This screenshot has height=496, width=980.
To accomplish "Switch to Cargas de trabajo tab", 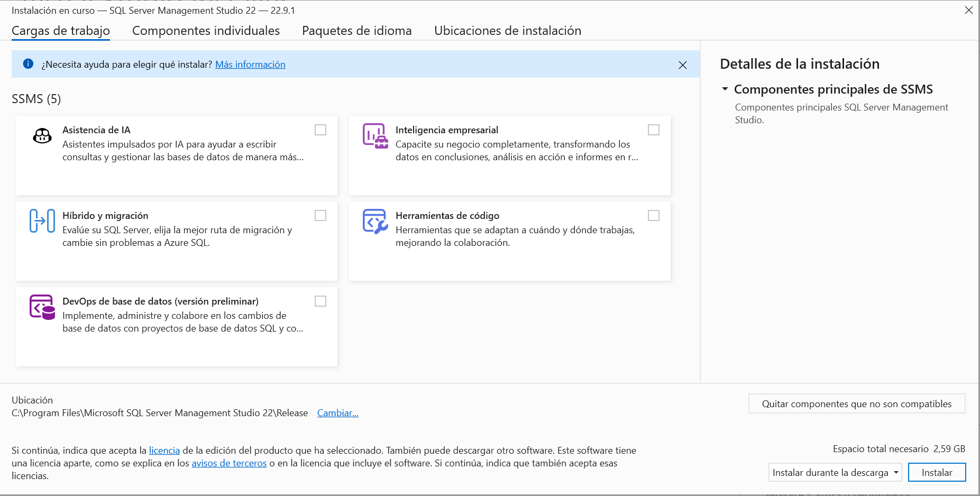I will coord(61,31).
